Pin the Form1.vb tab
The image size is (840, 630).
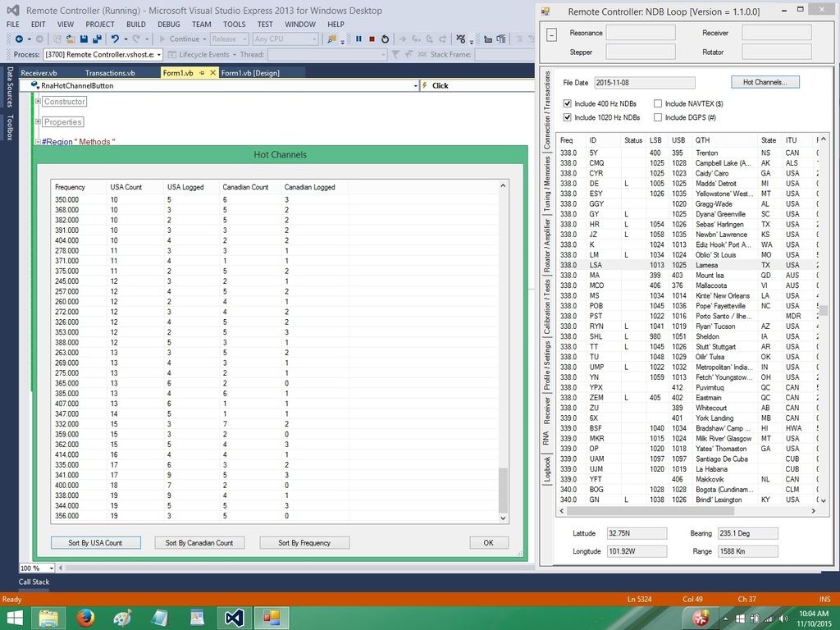(203, 73)
